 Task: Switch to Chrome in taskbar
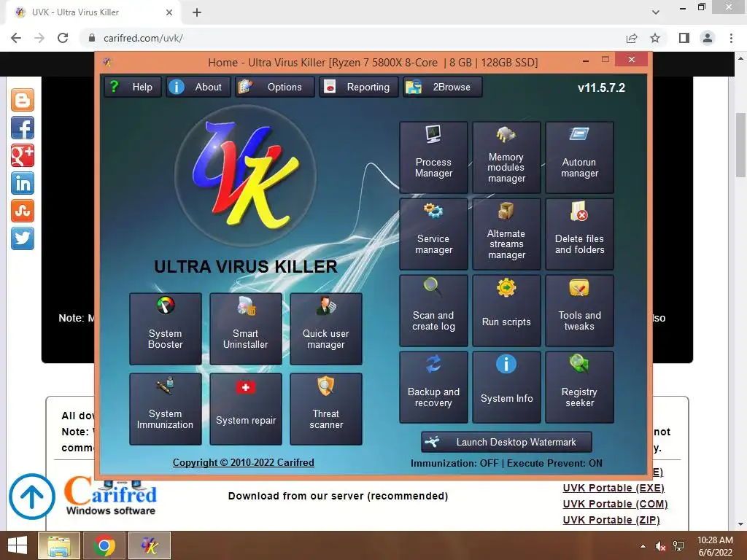point(104,545)
